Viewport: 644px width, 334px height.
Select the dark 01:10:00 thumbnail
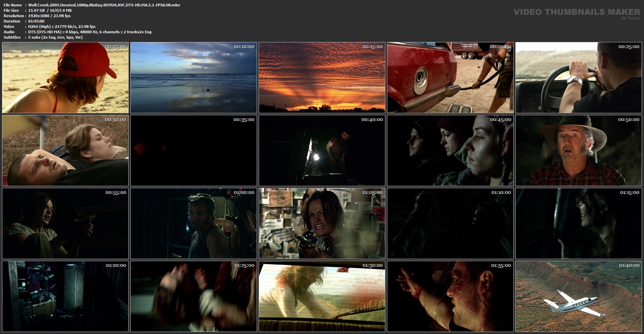point(450,223)
